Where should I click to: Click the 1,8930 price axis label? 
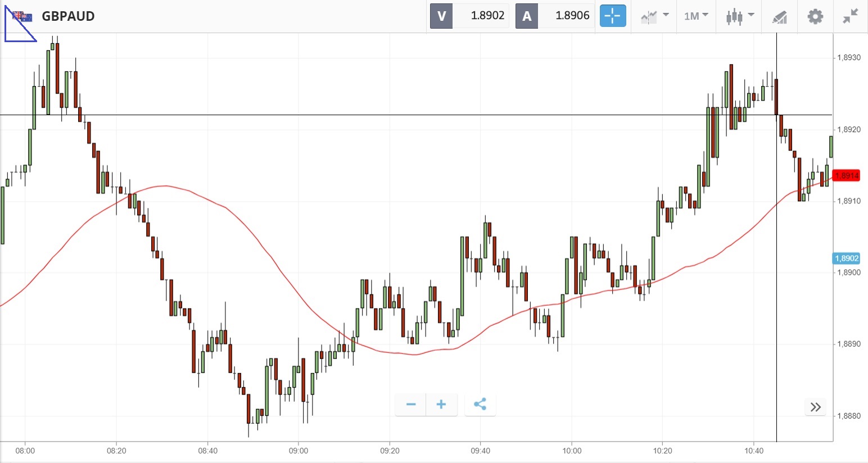pyautogui.click(x=849, y=58)
